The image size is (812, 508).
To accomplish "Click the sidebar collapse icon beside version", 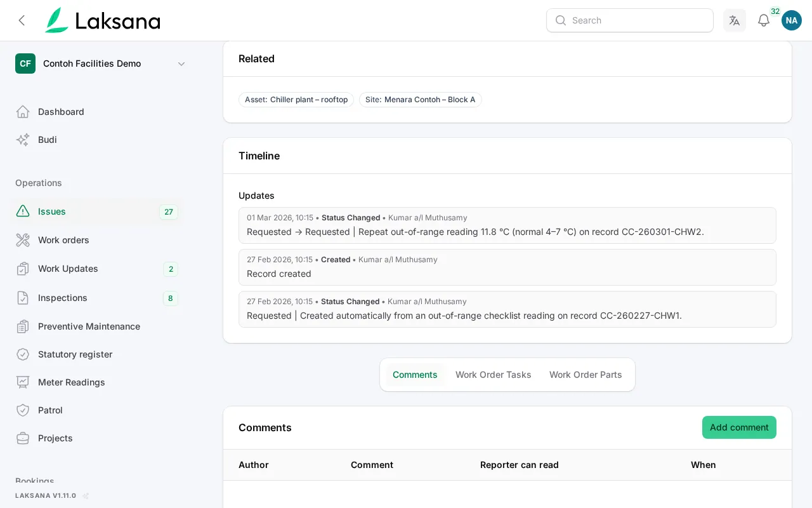I will tap(86, 496).
